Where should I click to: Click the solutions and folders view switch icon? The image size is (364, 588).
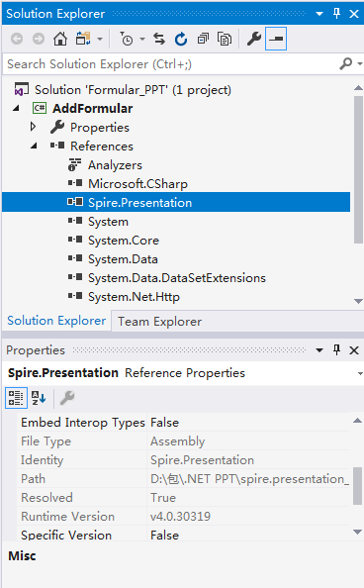pyautogui.click(x=83, y=39)
